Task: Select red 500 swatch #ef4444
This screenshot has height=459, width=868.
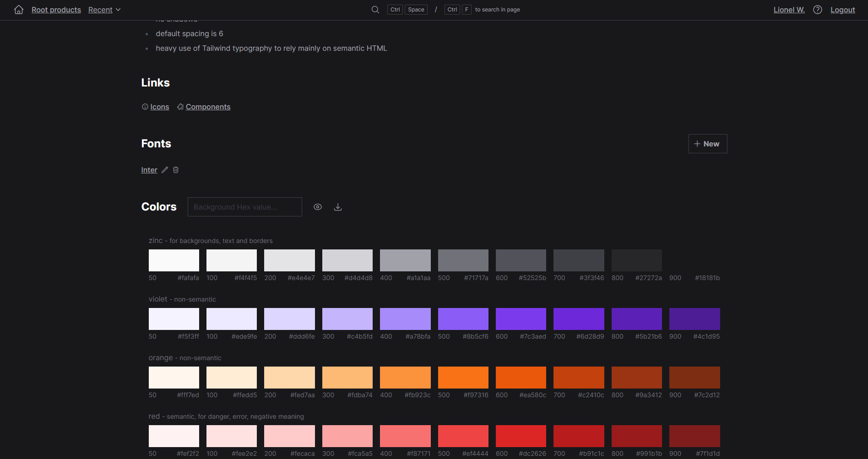Action: tap(463, 436)
